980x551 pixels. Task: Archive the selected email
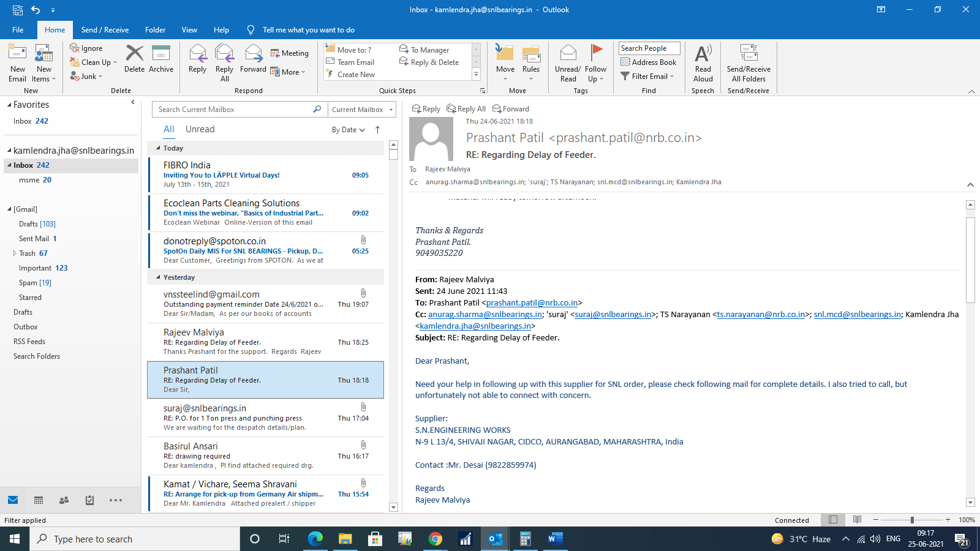(x=161, y=59)
